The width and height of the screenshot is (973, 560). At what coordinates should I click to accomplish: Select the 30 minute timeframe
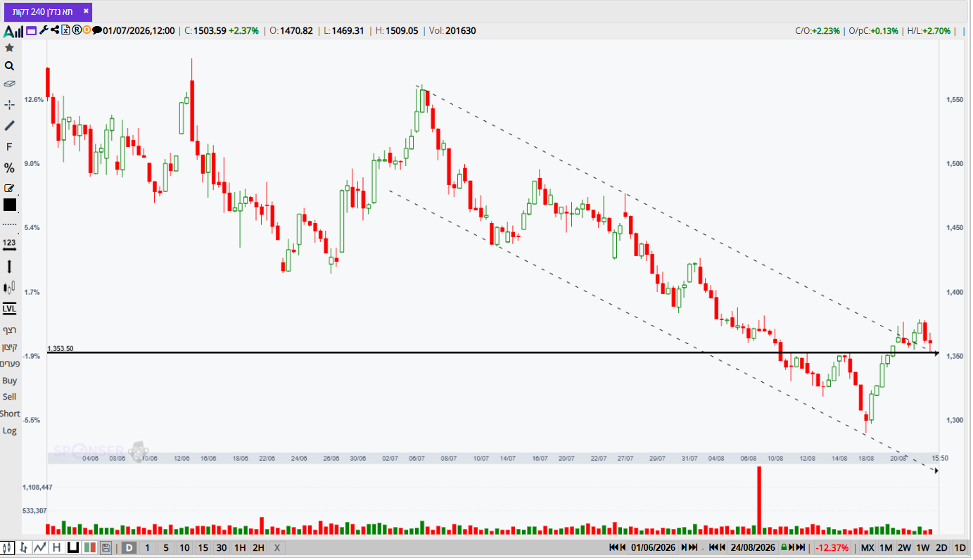click(x=221, y=547)
